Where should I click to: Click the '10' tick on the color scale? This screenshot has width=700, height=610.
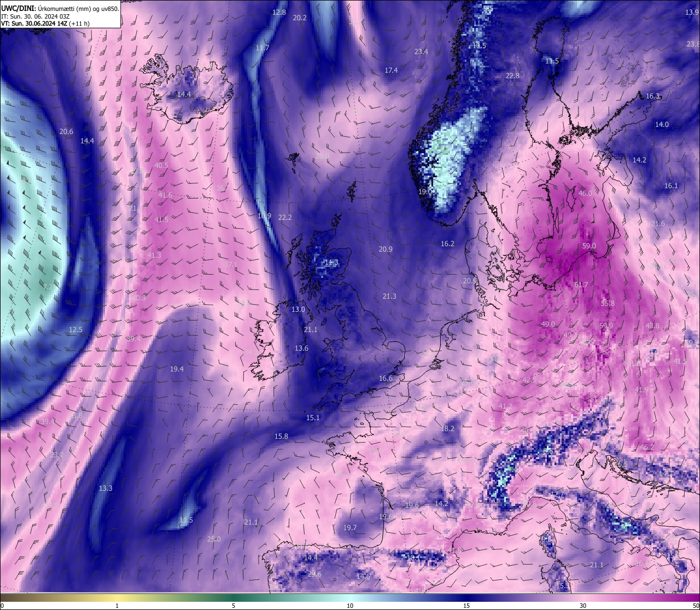[350, 606]
